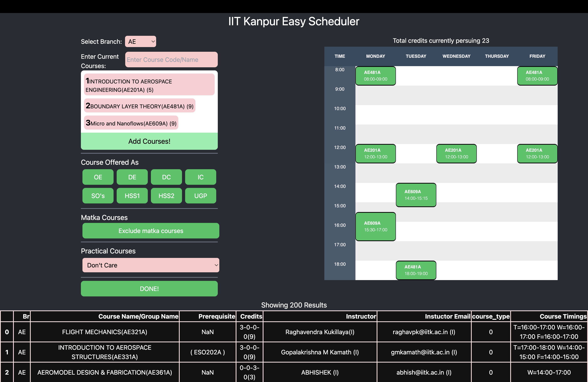Click the Total credits currently persuing 23 text

click(441, 40)
